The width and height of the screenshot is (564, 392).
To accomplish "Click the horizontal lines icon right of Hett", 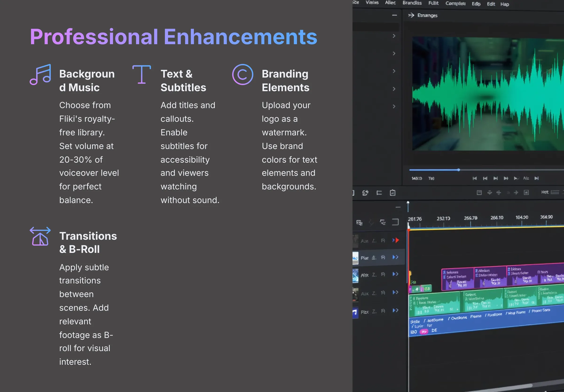I will click(x=555, y=192).
